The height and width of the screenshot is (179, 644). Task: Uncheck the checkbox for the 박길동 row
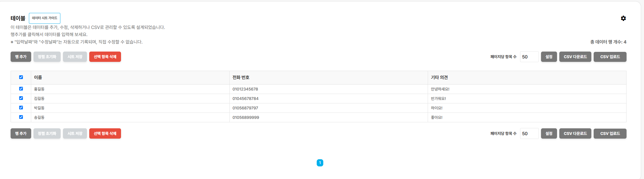[21, 108]
